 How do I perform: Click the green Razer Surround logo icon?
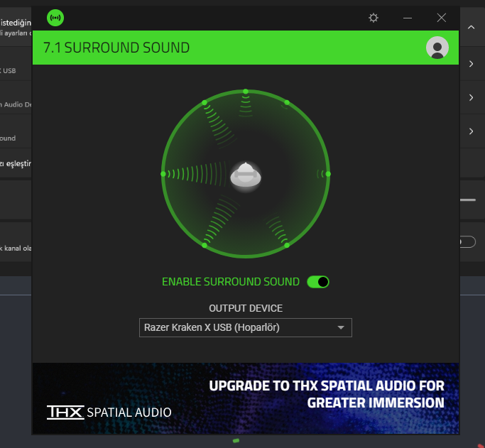point(55,18)
